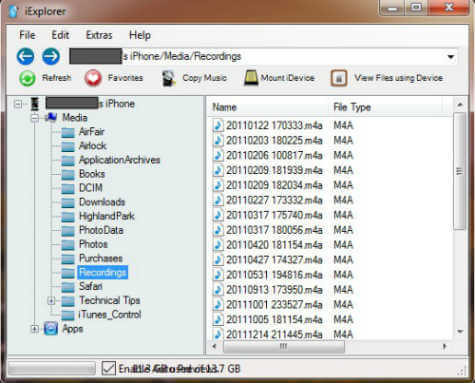Open the Help menu
475x383 pixels.
(140, 35)
